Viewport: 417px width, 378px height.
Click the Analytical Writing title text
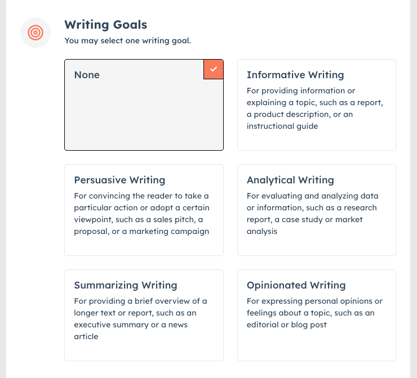[x=290, y=180]
